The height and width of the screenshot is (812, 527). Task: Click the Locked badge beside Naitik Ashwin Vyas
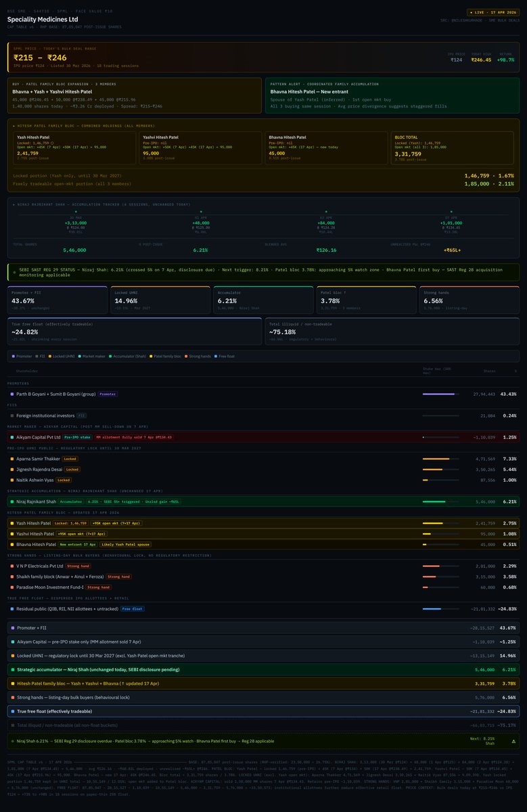(64, 480)
